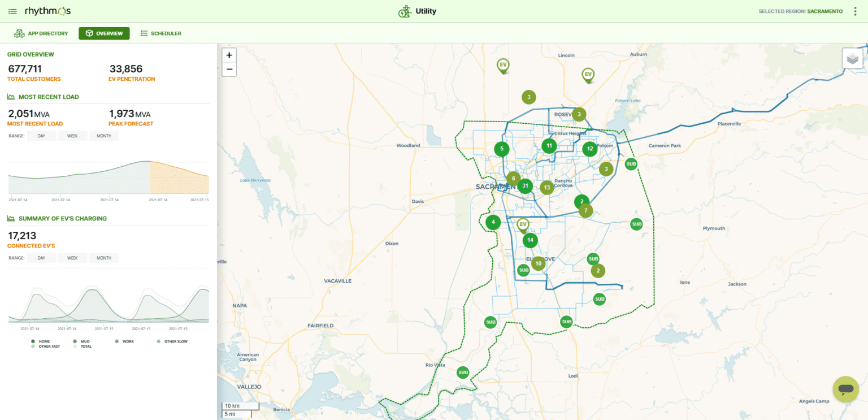Zoom out on the map

(x=229, y=70)
